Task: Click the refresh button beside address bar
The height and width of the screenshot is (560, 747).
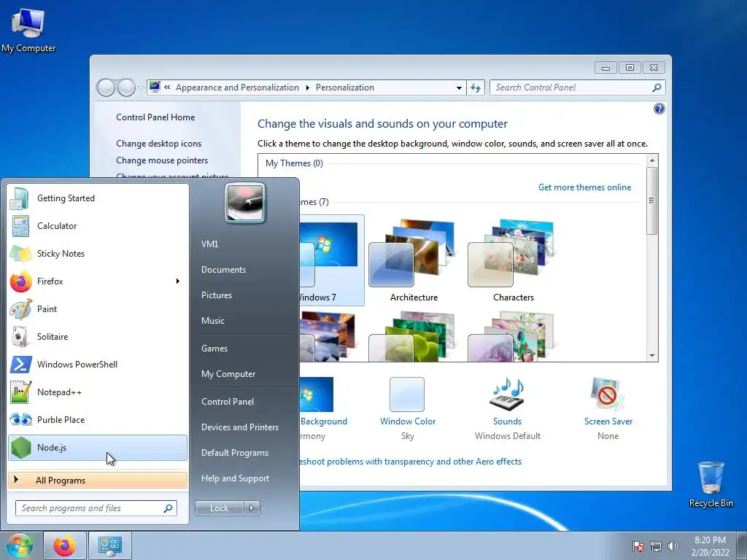Action: point(476,87)
